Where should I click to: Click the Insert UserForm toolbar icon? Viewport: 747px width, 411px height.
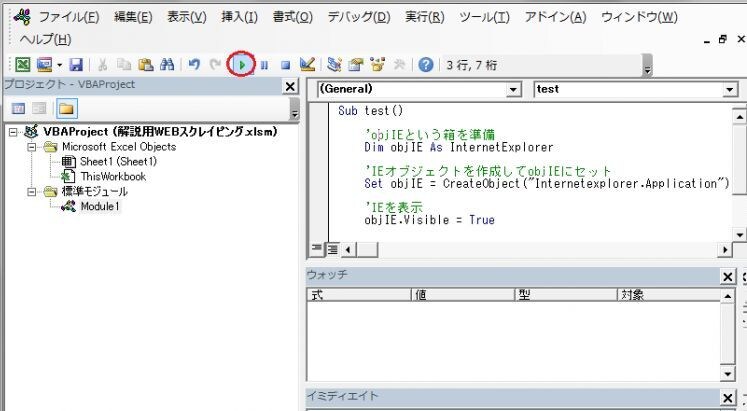(x=45, y=65)
